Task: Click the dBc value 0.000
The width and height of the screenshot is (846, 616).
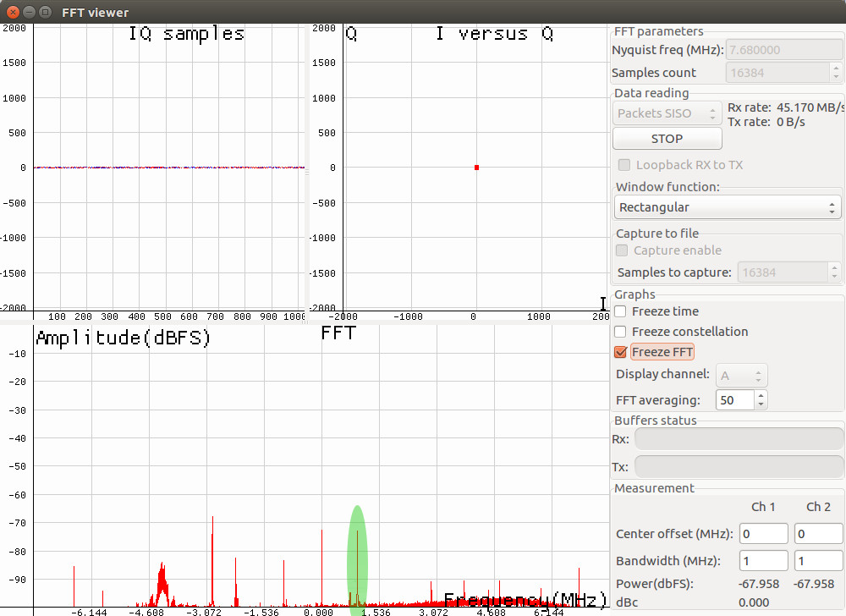Action: coord(754,602)
